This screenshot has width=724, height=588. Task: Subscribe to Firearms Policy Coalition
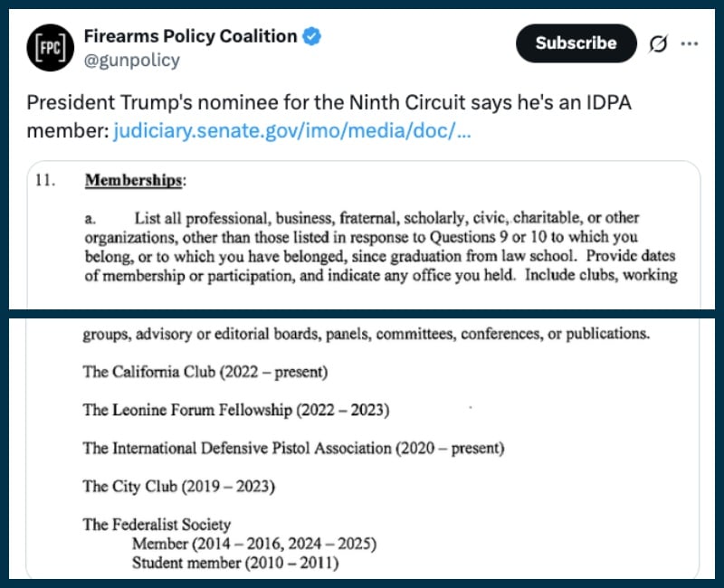tap(576, 43)
